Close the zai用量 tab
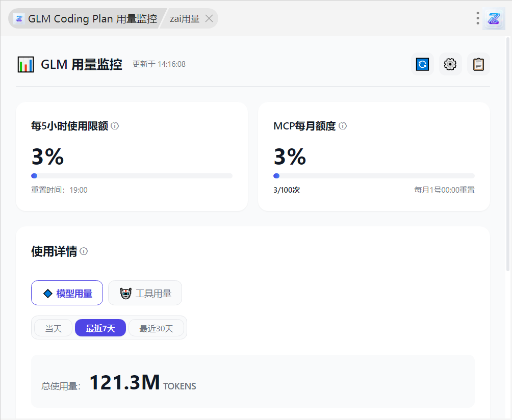Image resolution: width=512 pixels, height=420 pixels. 209,19
